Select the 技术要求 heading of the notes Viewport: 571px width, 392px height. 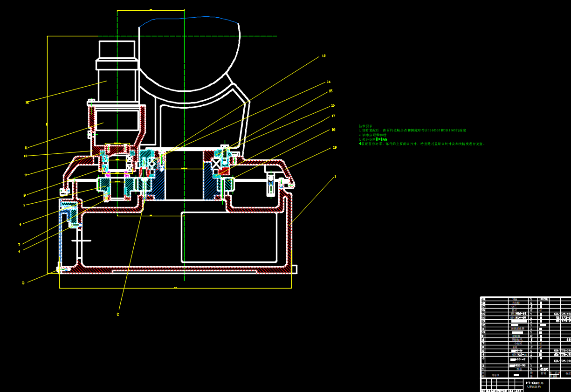coord(365,126)
